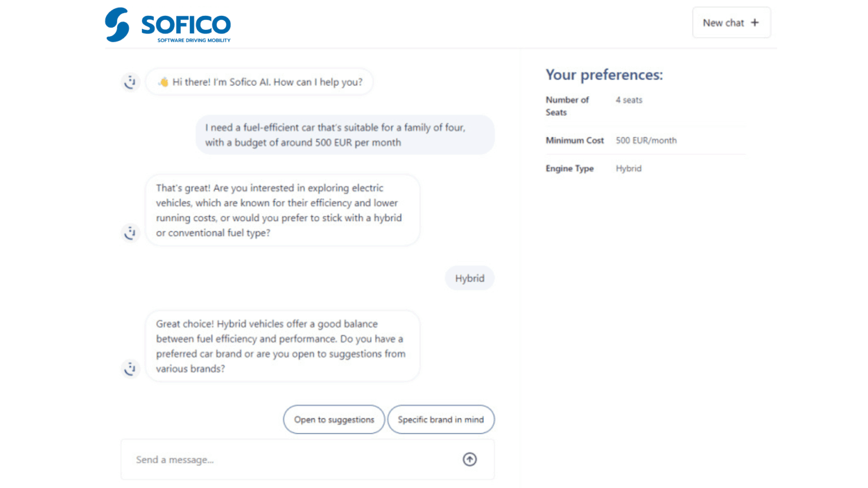The height and width of the screenshot is (488, 868).
Task: Click the Sofico AI greeting message
Action: (267, 82)
